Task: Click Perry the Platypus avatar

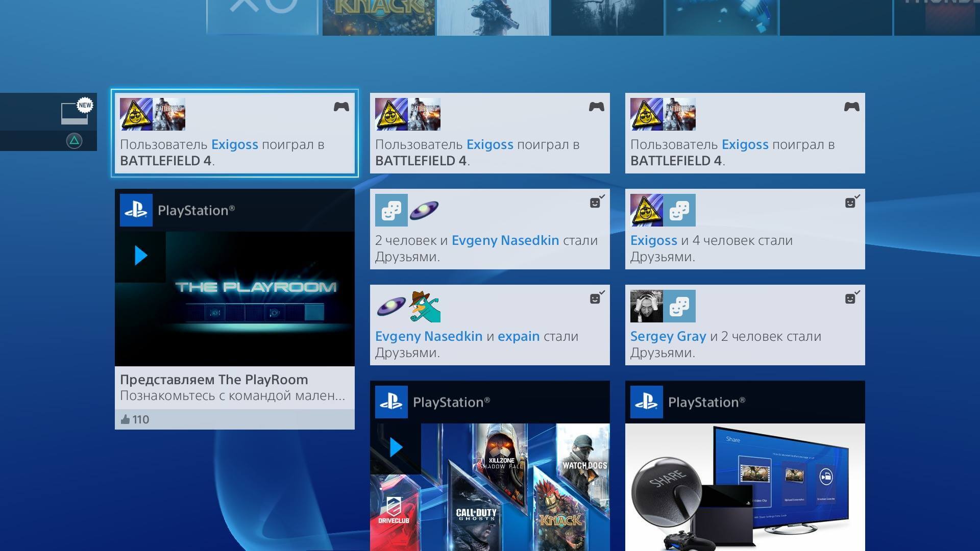Action: [425, 306]
